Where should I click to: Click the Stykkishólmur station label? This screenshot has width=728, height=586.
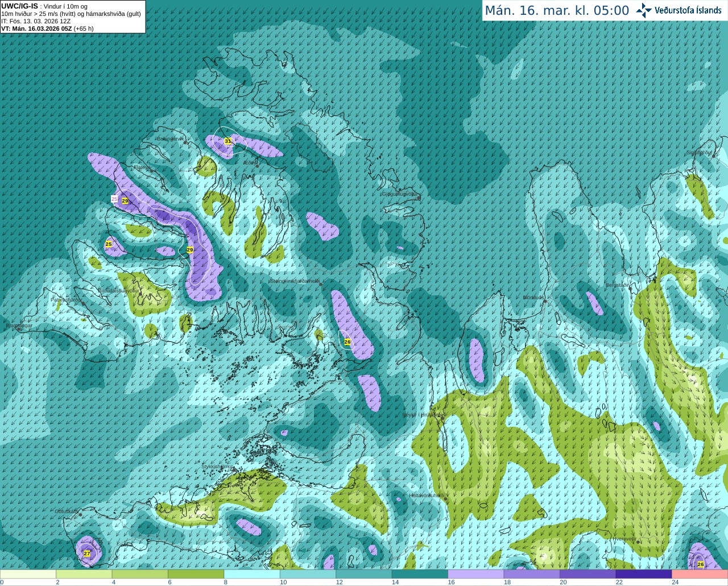click(217, 467)
